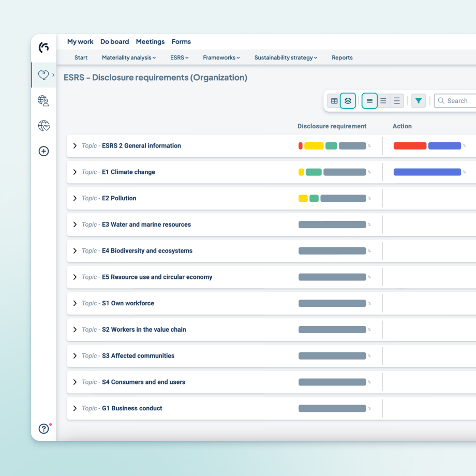Click 'E1 Climate change' title text
Screen dimensions: 476x476
[x=128, y=172]
